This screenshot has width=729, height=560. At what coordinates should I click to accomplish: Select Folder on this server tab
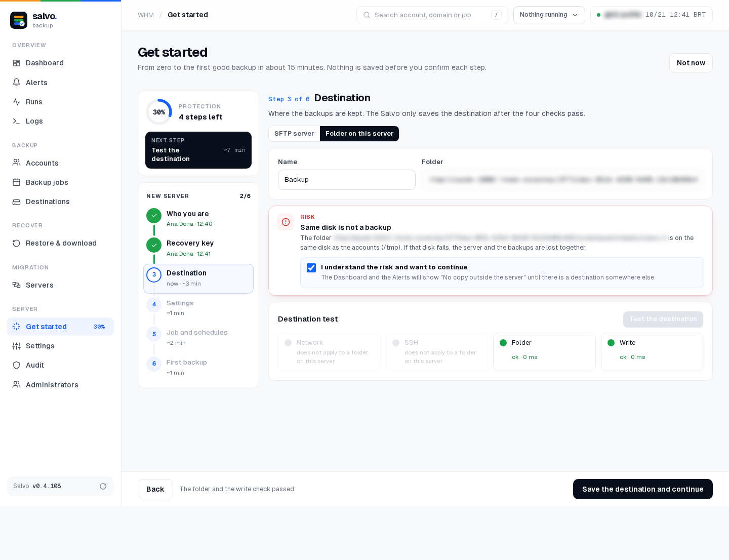coord(359,134)
